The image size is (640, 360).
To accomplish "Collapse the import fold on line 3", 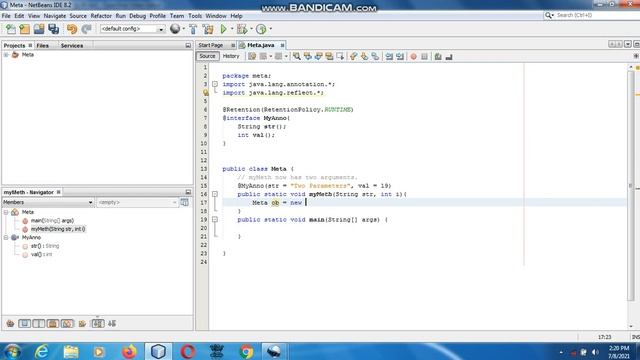I will (x=215, y=84).
